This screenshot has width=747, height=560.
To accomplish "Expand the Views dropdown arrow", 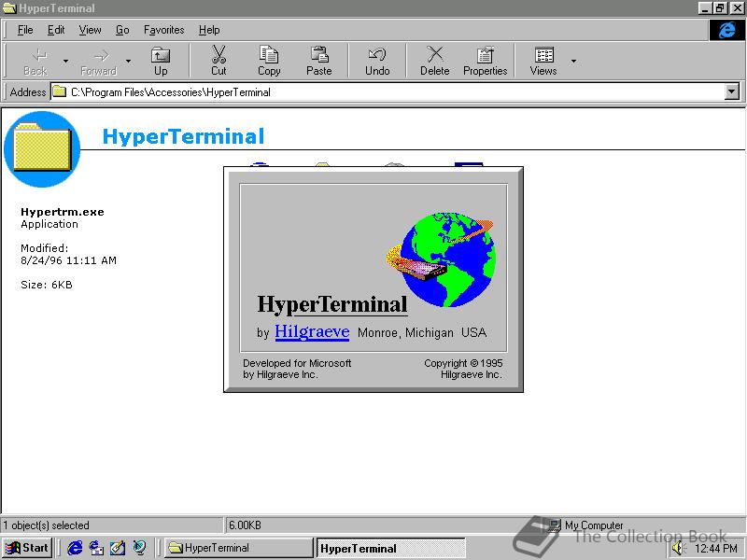I will click(x=573, y=61).
